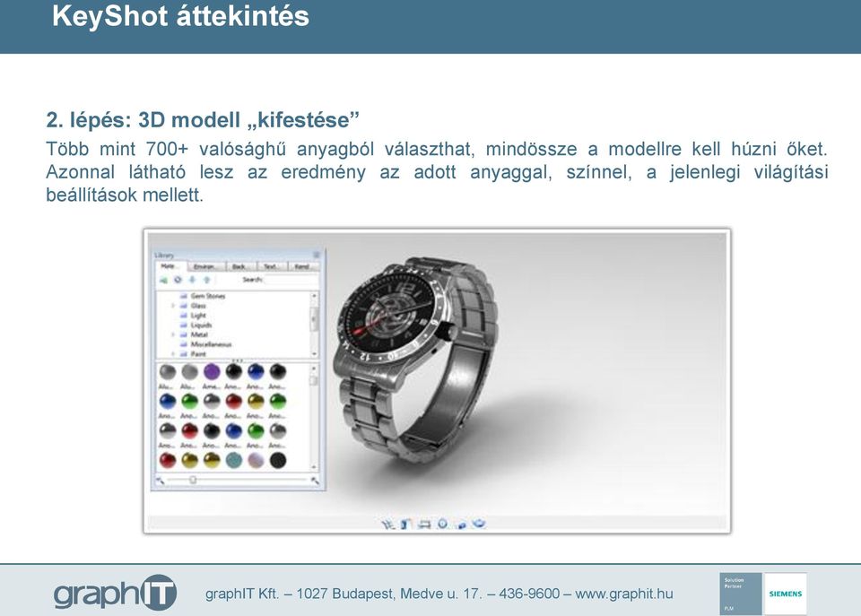This screenshot has height=616, width=861.
Task: Select the matte black speckled sphere, bottom row
Action: click(278, 460)
